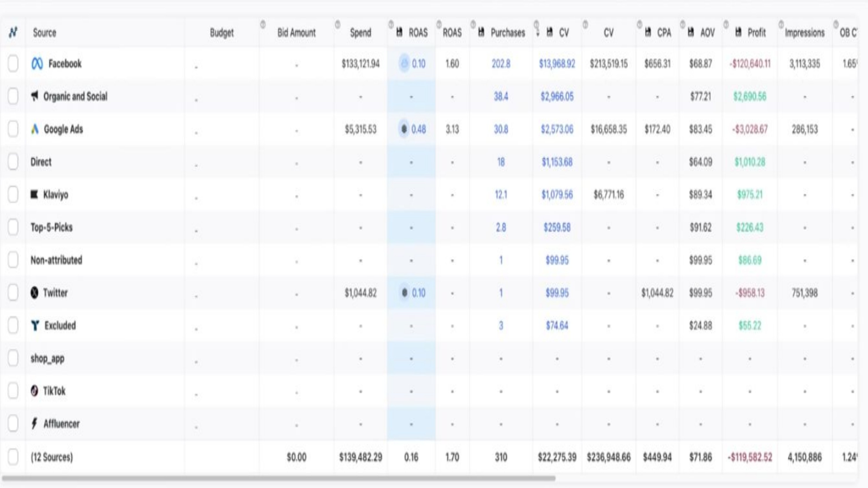Sort by the Budget column header
Viewport: 868px width, 488px height.
222,33
